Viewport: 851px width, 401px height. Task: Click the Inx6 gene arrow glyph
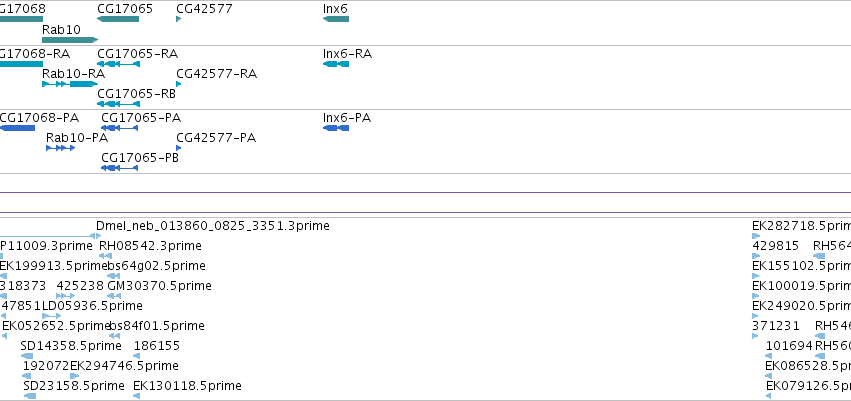click(336, 19)
